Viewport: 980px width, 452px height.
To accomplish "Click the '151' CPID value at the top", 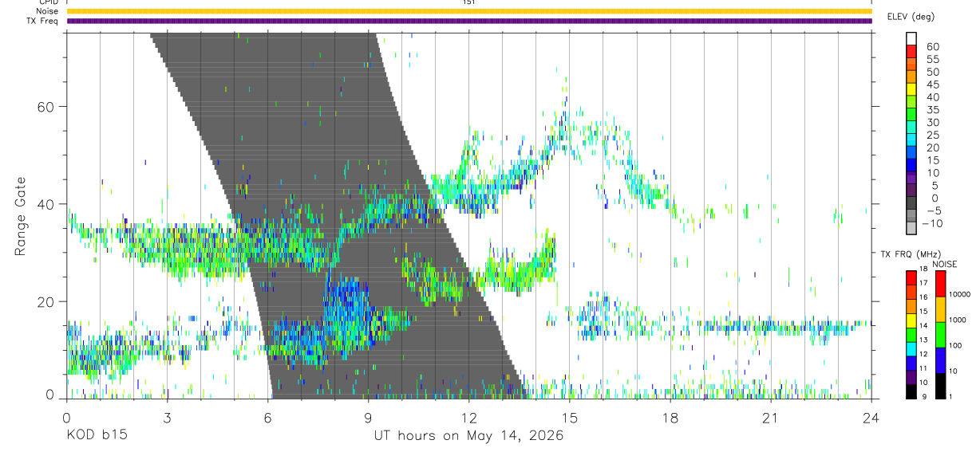I will 468,2.
